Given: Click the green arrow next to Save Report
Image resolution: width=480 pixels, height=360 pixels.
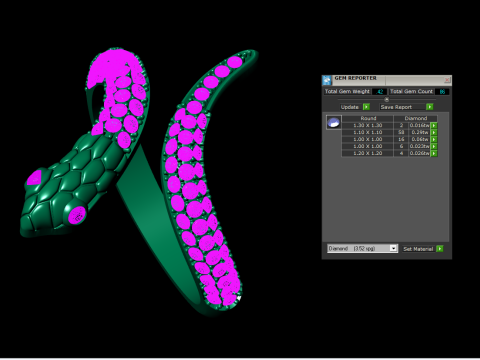Looking at the screenshot, I should (x=430, y=107).
